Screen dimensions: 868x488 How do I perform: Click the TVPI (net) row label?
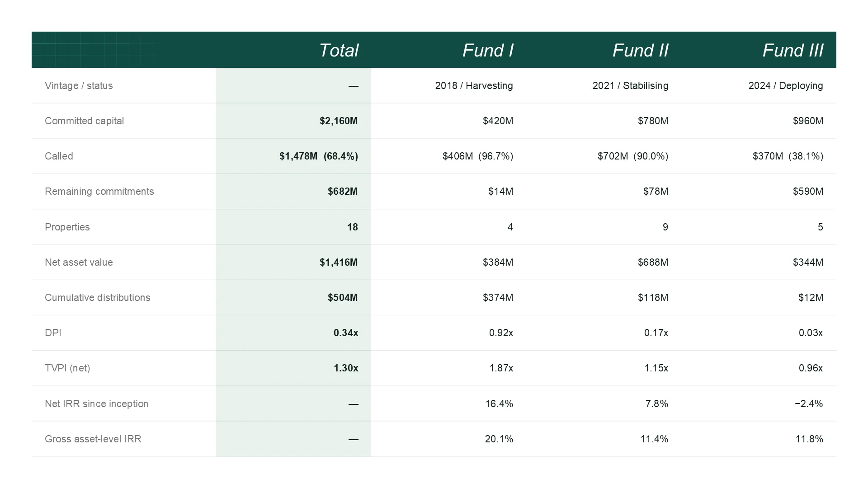[x=67, y=368]
